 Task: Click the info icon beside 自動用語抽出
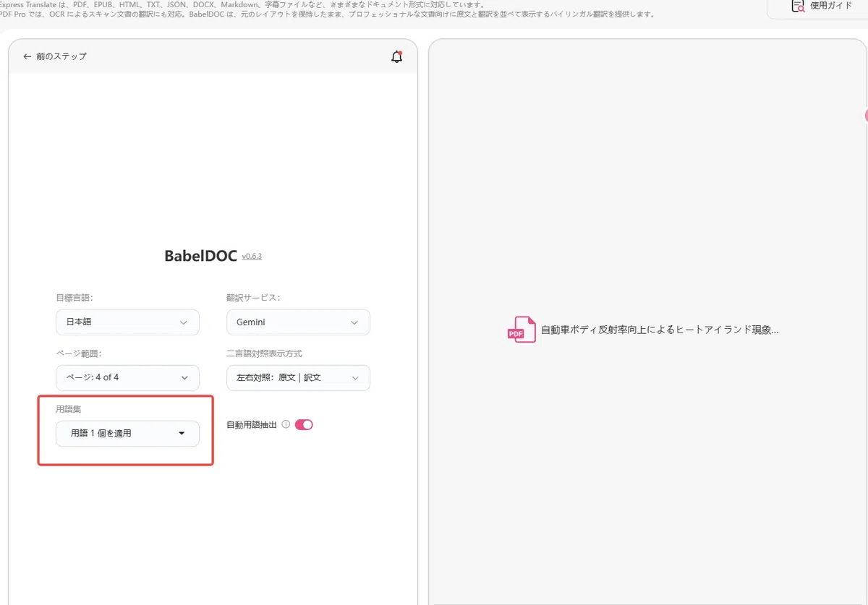click(286, 425)
